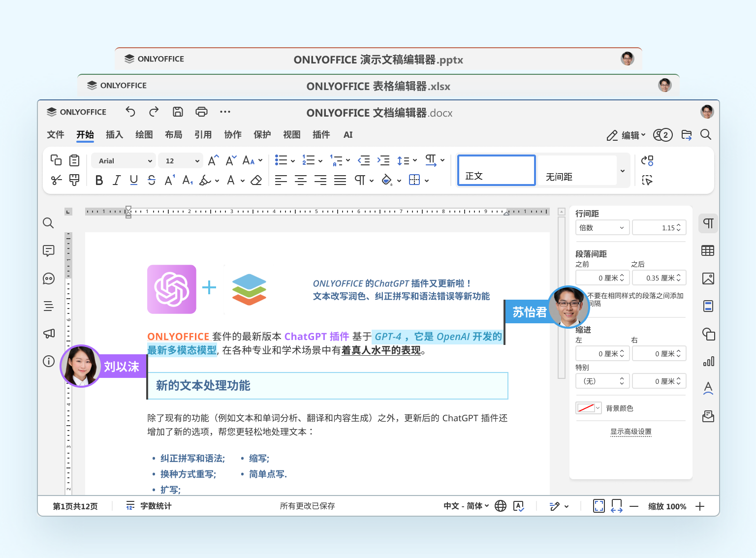
Task: Click the 背景颜色 color swatch
Action: click(588, 408)
